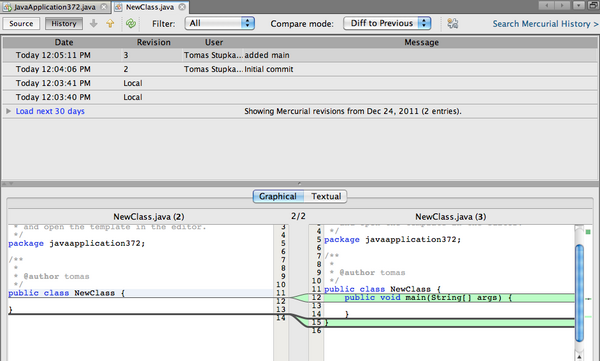This screenshot has width=600, height=361.
Task: Refresh the history list
Action: 131,24
